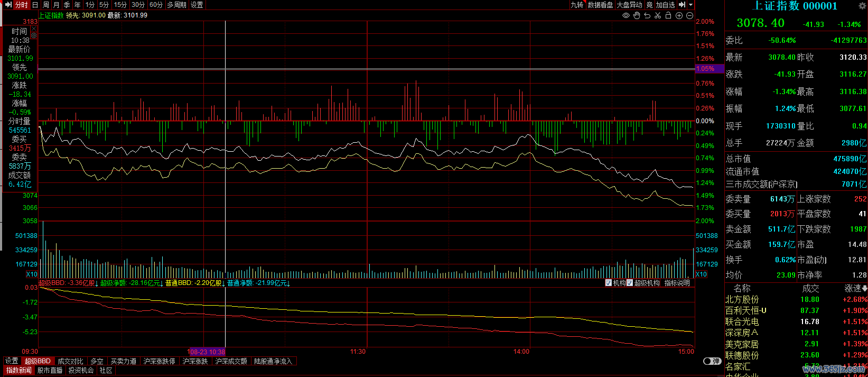Click the collapse arrow icon before 分时
Viewport: 868px width, 377px height.
coord(8,5)
